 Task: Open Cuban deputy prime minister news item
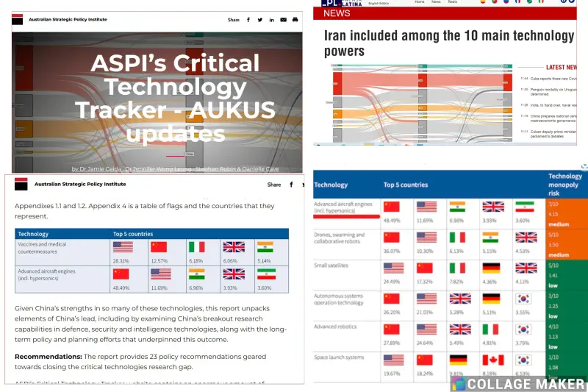[551, 132]
